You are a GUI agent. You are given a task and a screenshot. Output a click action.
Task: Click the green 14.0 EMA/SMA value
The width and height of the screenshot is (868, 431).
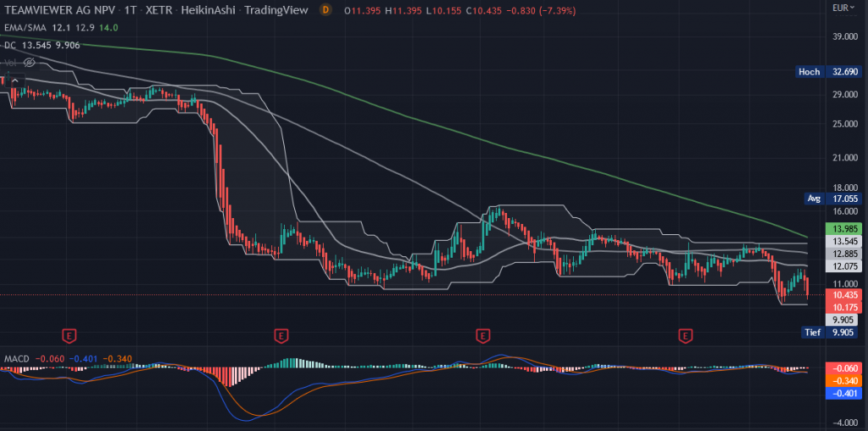pos(108,28)
